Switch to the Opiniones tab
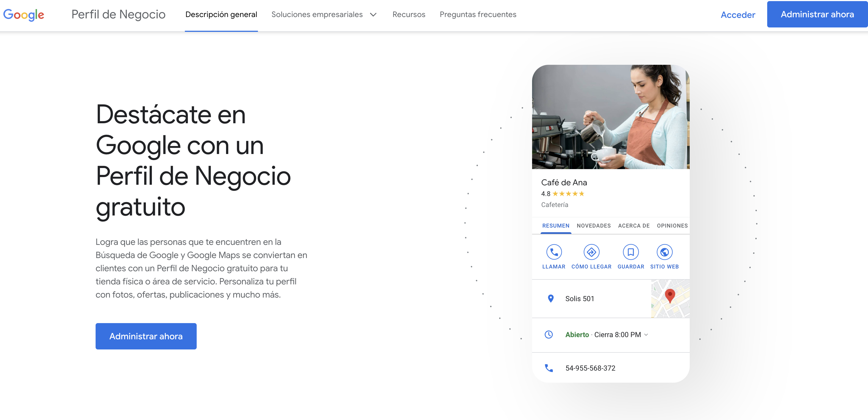Viewport: 868px width, 420px height. [x=672, y=226]
